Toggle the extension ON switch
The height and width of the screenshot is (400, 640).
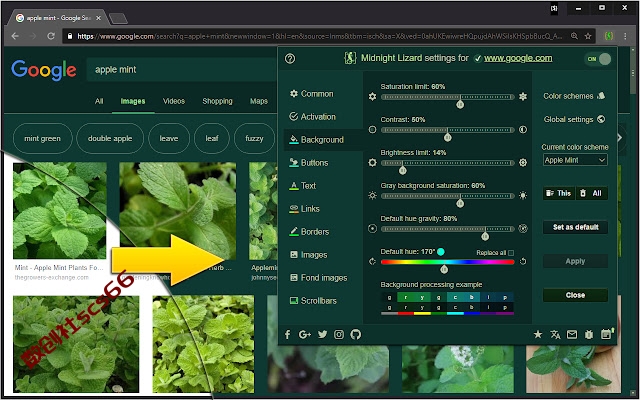pos(598,59)
